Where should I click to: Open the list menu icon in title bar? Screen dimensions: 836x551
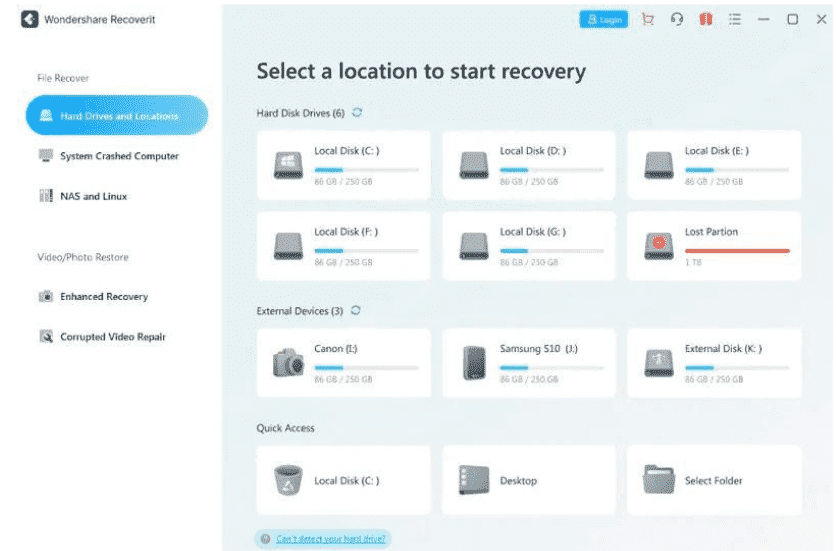point(735,19)
